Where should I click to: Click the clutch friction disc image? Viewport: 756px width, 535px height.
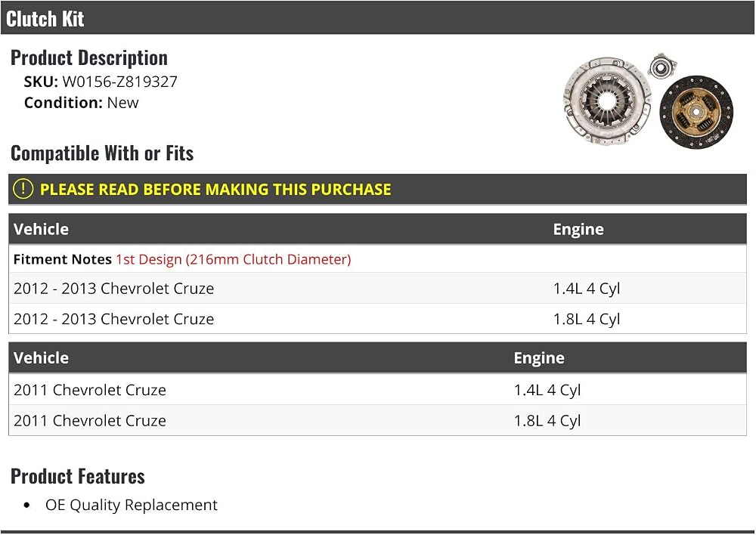pos(696,112)
